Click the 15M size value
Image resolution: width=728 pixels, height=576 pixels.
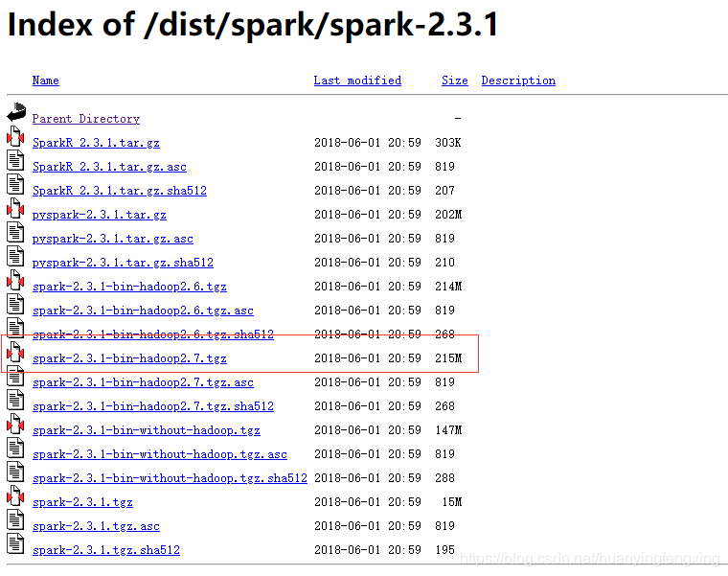coord(452,502)
